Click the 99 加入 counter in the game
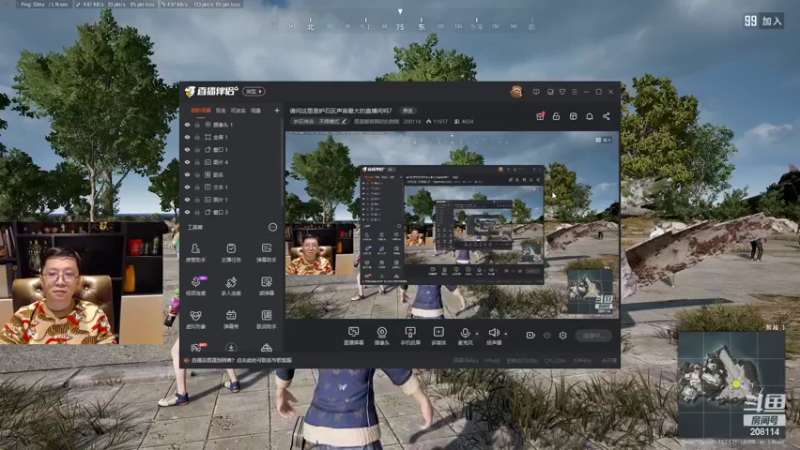 763,21
